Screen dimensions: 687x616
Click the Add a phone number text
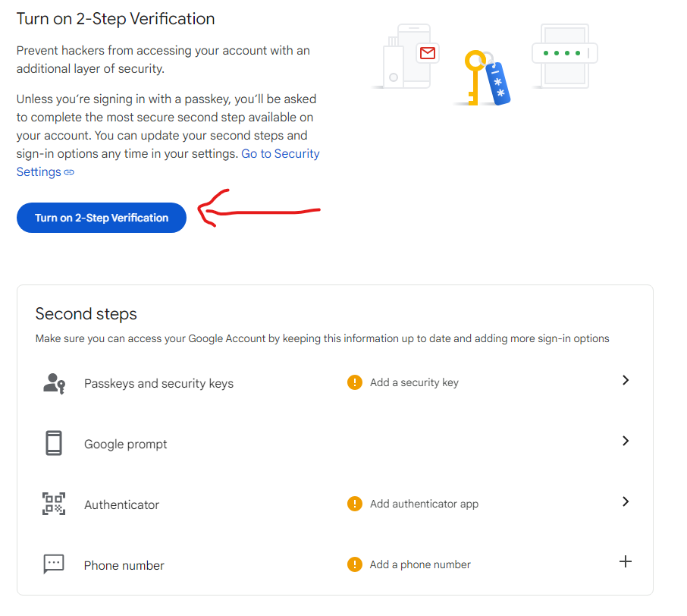click(x=420, y=564)
